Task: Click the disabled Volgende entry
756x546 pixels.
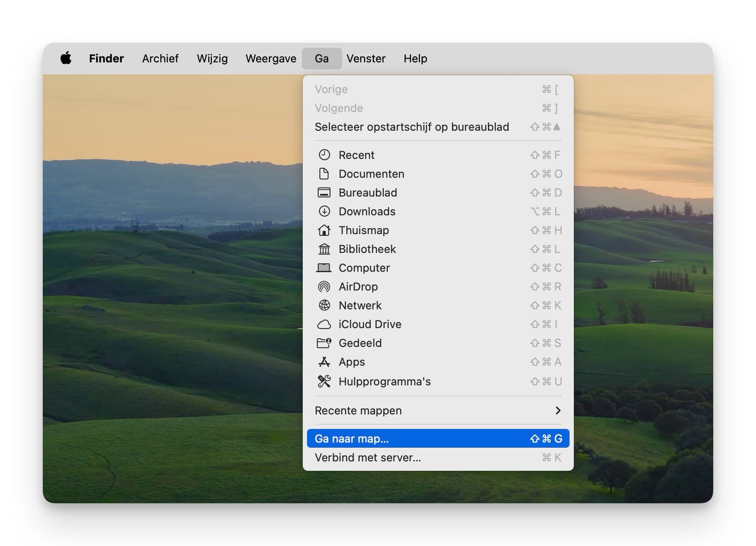Action: 438,108
